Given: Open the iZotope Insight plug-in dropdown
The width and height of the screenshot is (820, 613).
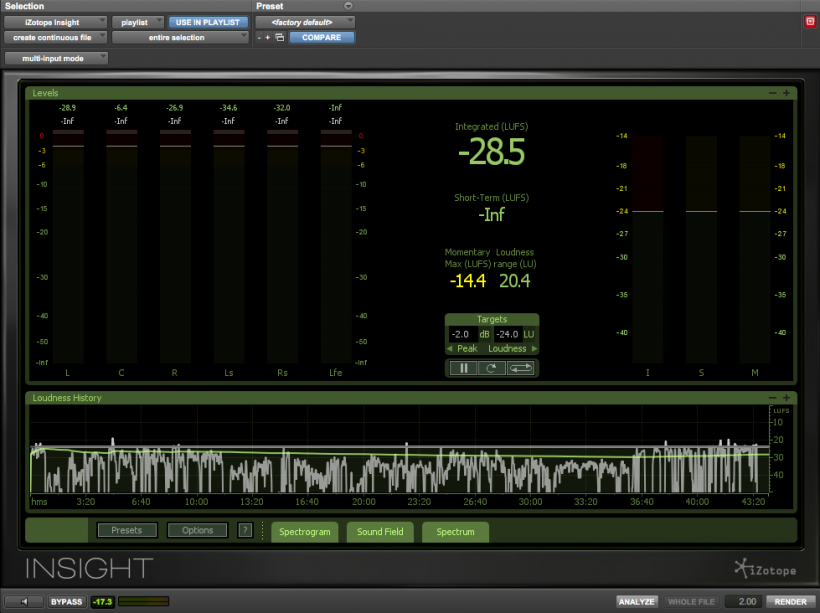Looking at the screenshot, I should [x=55, y=21].
